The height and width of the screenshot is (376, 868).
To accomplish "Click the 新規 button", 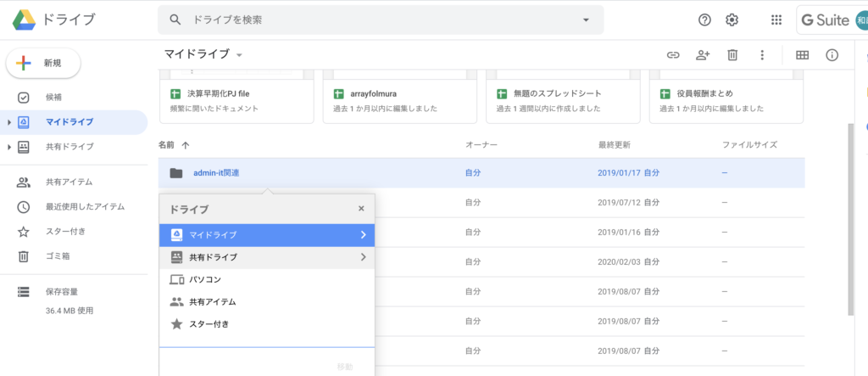I will click(x=43, y=63).
